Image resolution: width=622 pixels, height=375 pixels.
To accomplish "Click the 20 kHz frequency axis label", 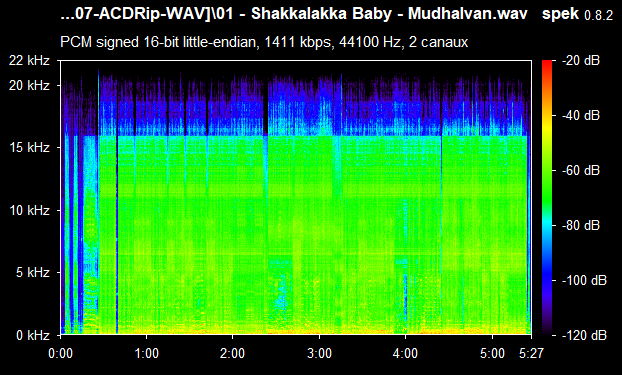I will coord(29,85).
